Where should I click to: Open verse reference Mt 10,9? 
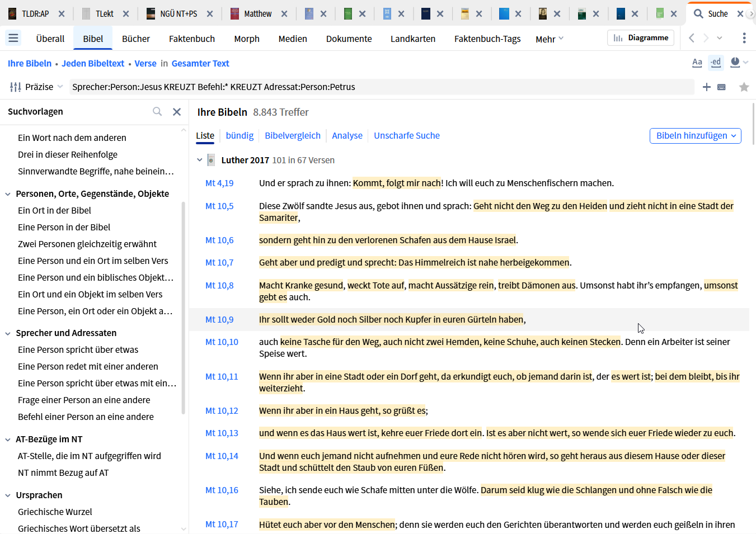pyautogui.click(x=219, y=319)
